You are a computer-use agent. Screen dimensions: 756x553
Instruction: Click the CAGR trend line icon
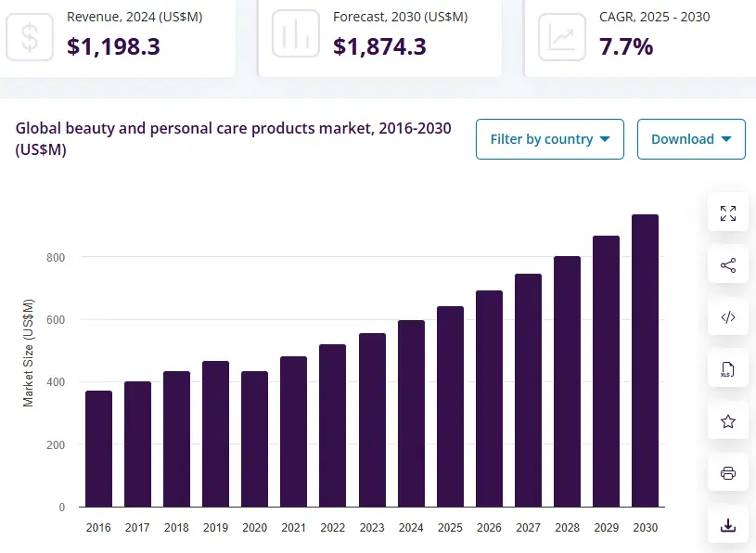coord(561,37)
